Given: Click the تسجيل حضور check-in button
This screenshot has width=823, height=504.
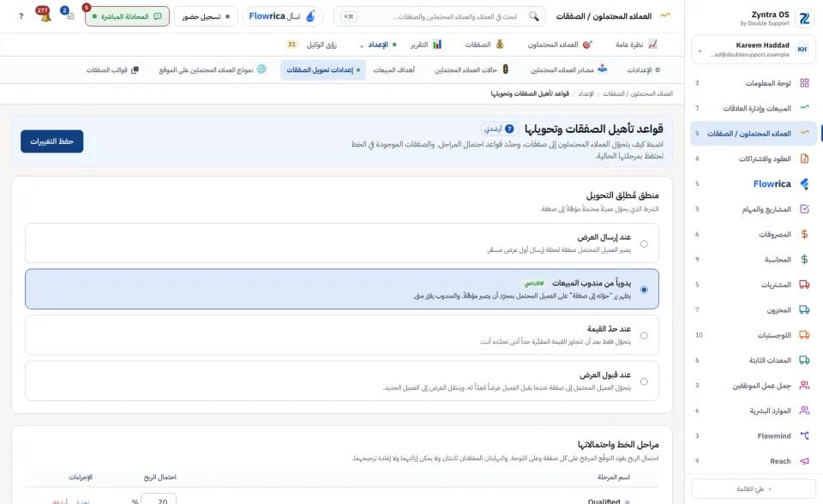Looking at the screenshot, I should (206, 16).
